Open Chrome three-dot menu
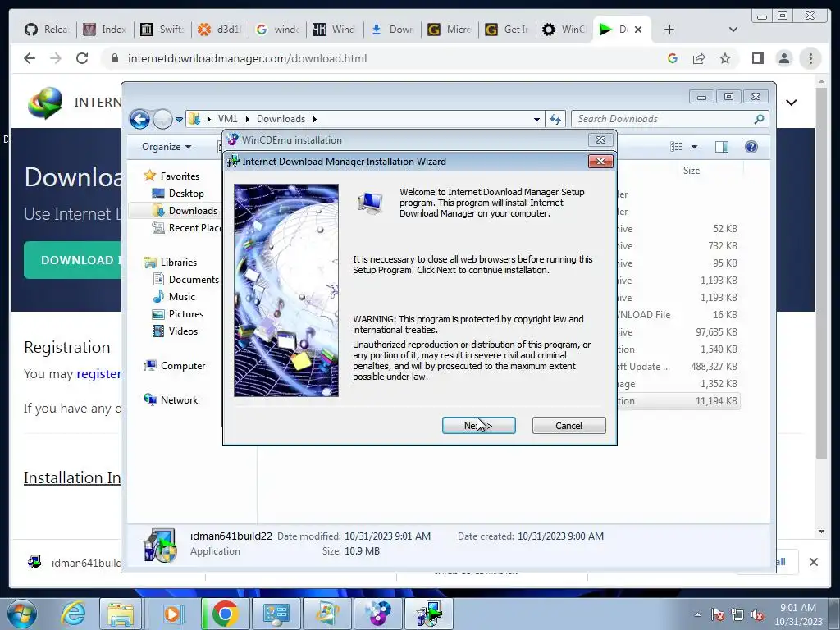840x630 pixels. click(x=810, y=58)
